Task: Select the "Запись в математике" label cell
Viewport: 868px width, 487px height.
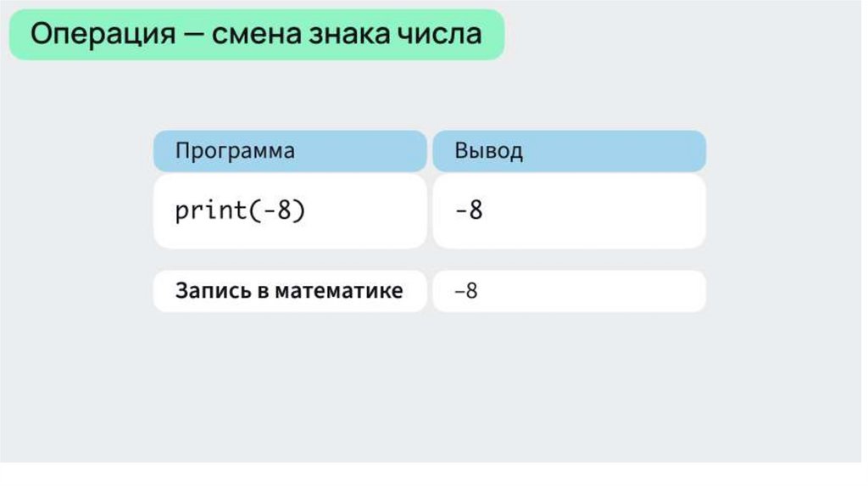Action: (x=289, y=291)
